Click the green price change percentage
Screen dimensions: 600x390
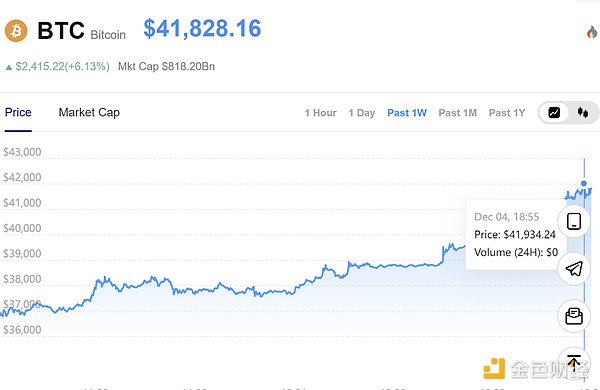coord(62,67)
